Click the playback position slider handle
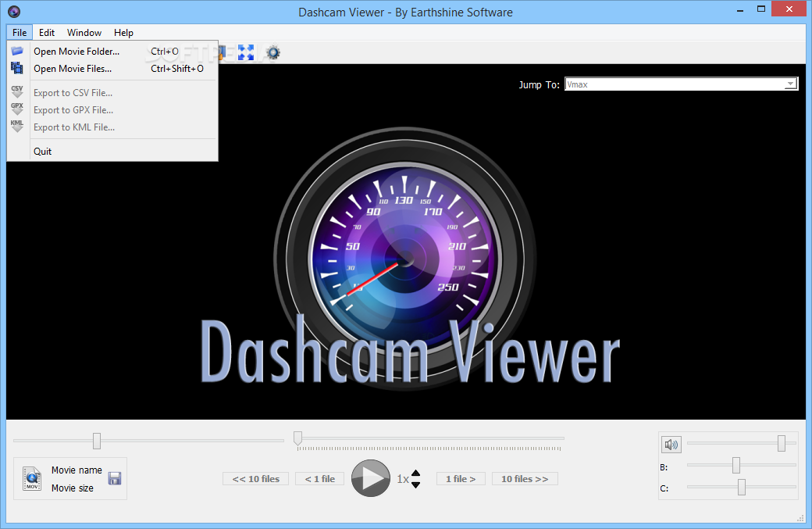The image size is (812, 529). [x=297, y=438]
